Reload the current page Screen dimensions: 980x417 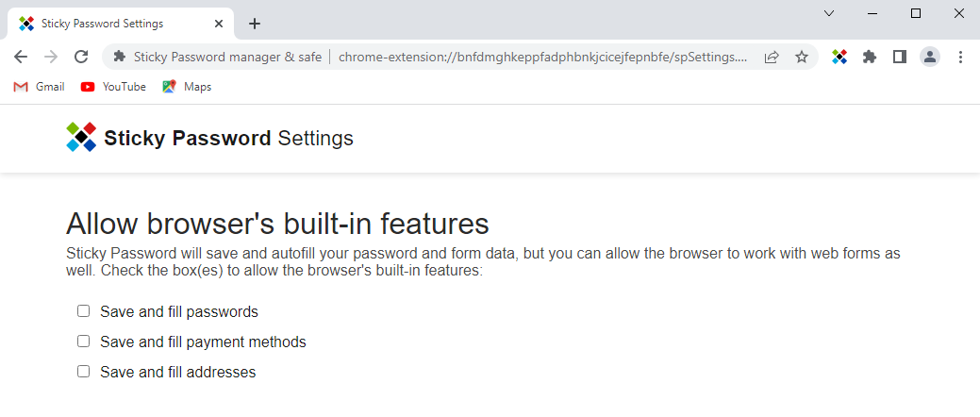(80, 57)
